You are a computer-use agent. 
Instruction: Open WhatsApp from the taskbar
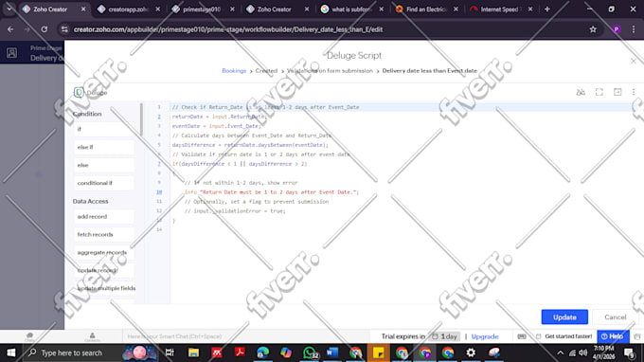(310, 353)
